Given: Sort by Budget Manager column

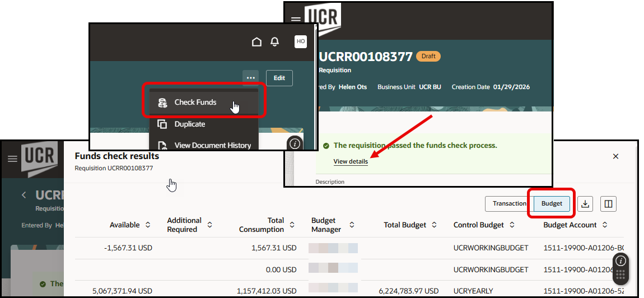Looking at the screenshot, I should [x=352, y=225].
